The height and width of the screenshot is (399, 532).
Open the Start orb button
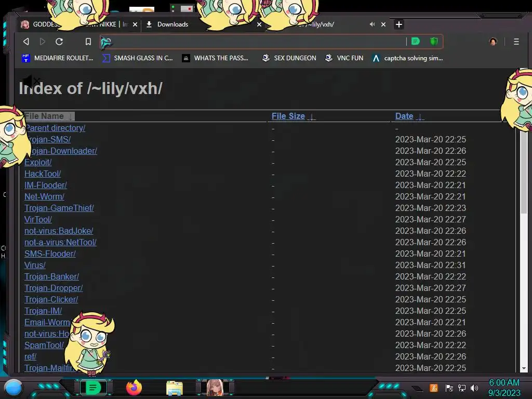(14, 388)
